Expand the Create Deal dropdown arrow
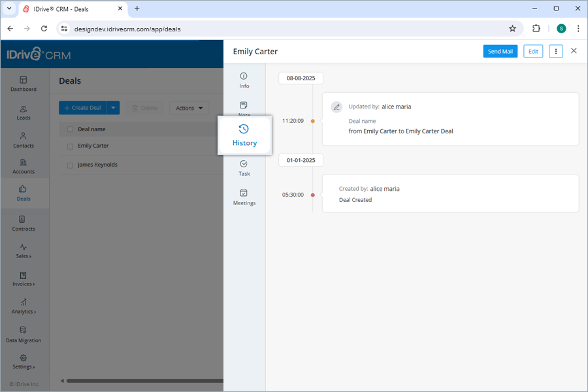The width and height of the screenshot is (588, 392). click(x=112, y=108)
